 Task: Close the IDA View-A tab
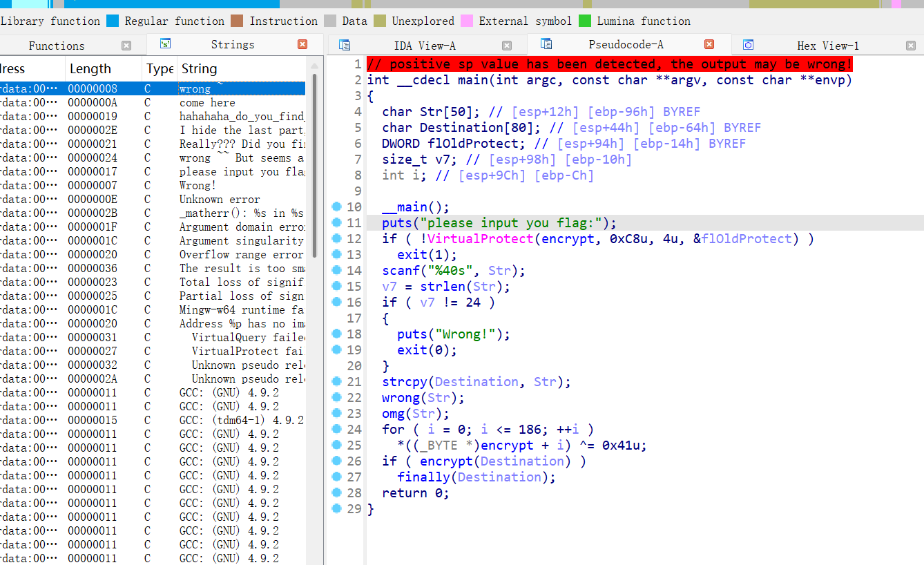click(507, 46)
